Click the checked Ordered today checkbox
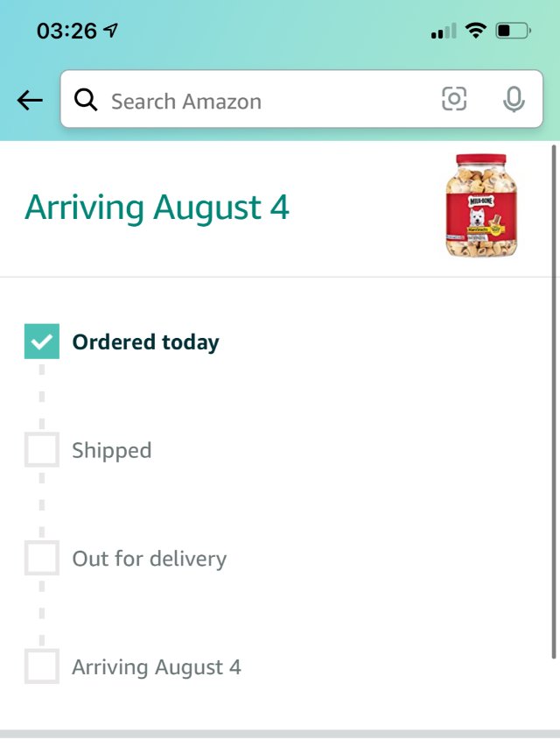Screen dimensions: 560x747 [42, 342]
